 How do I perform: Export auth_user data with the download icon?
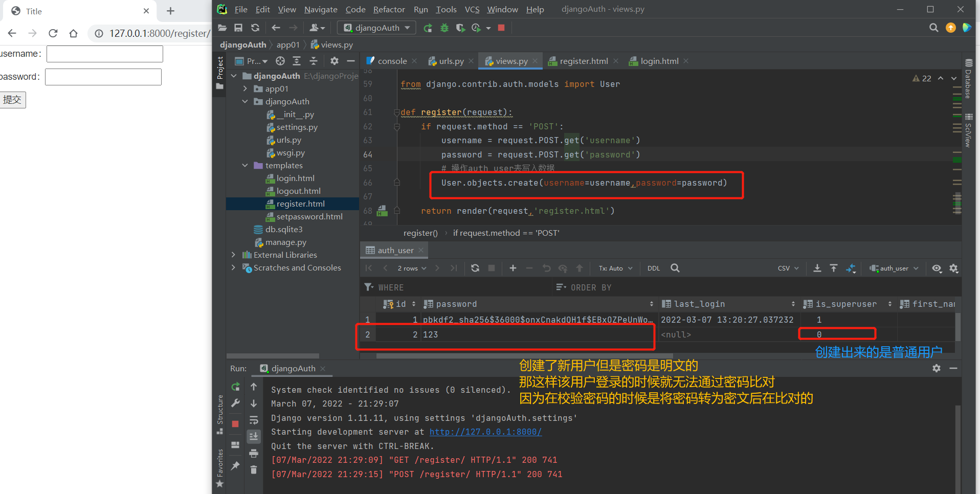(x=817, y=268)
